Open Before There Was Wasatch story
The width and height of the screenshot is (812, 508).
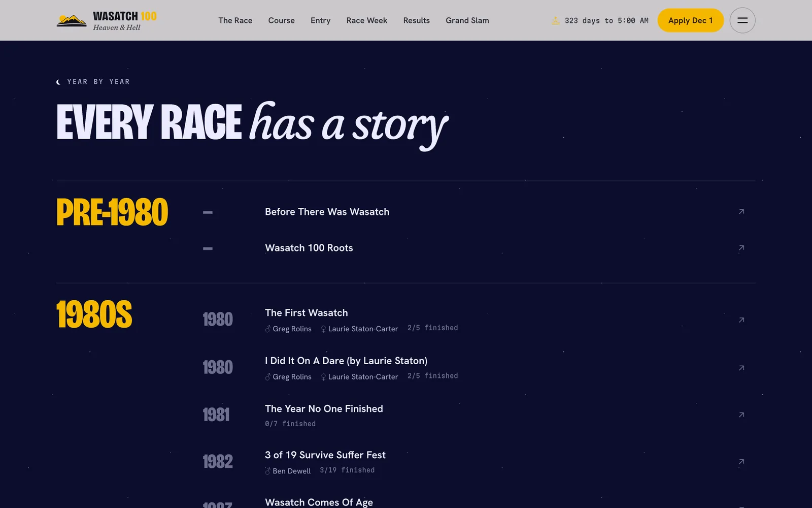(x=327, y=212)
